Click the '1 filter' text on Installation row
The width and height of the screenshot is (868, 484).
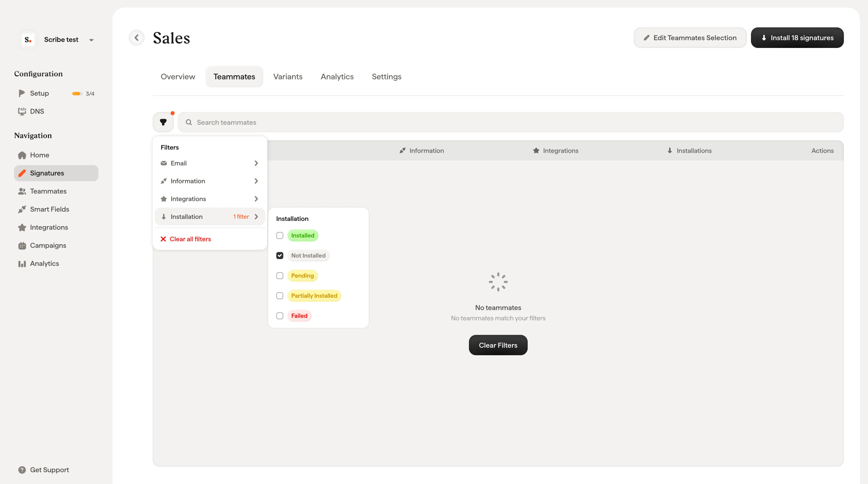(x=241, y=217)
